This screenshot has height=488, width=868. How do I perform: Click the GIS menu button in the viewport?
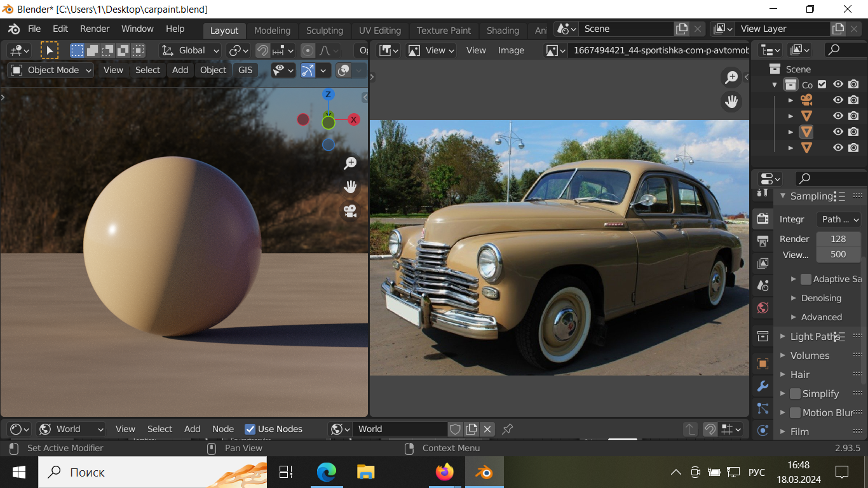245,70
